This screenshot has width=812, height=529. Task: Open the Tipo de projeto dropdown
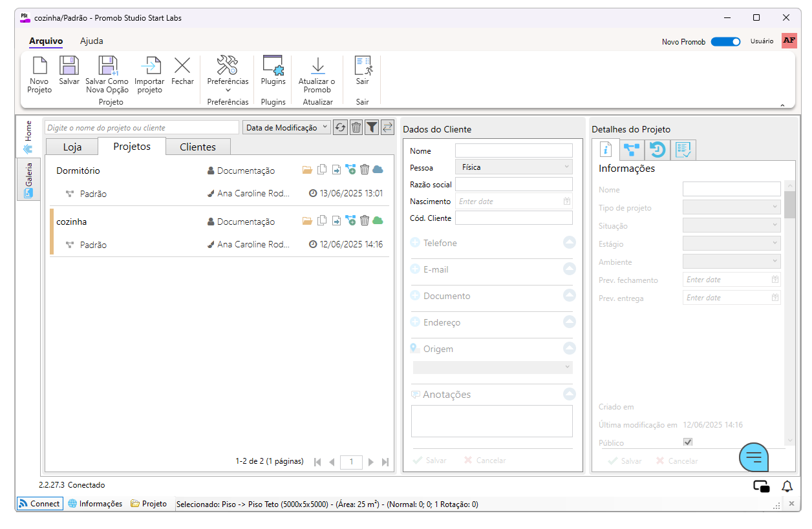point(732,208)
